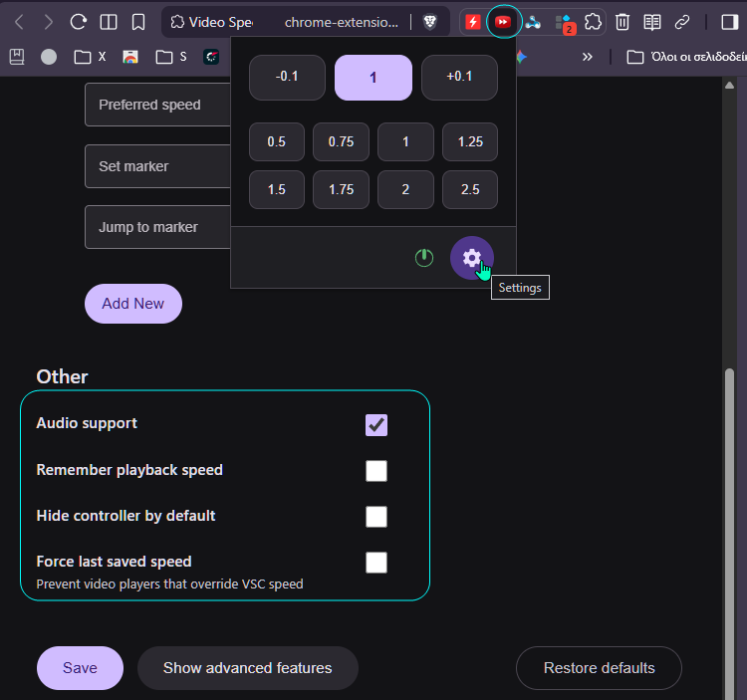Open extension icon with red 2 badge

coord(564,23)
